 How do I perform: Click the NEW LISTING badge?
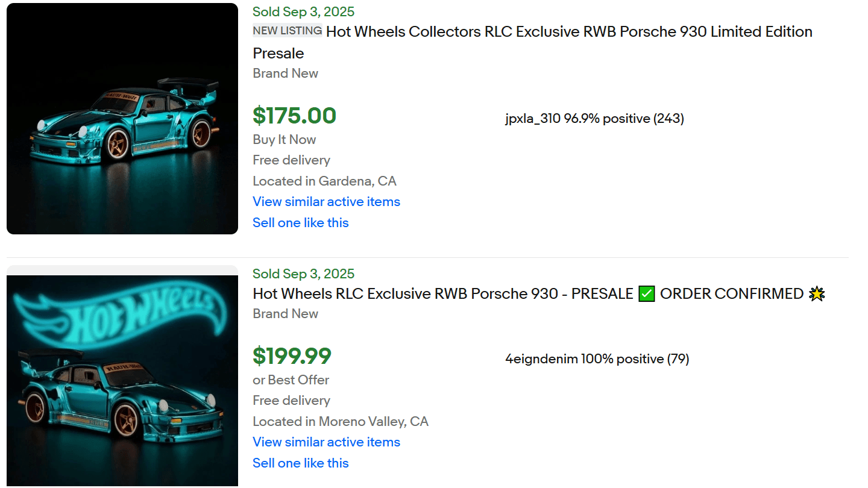[287, 30]
